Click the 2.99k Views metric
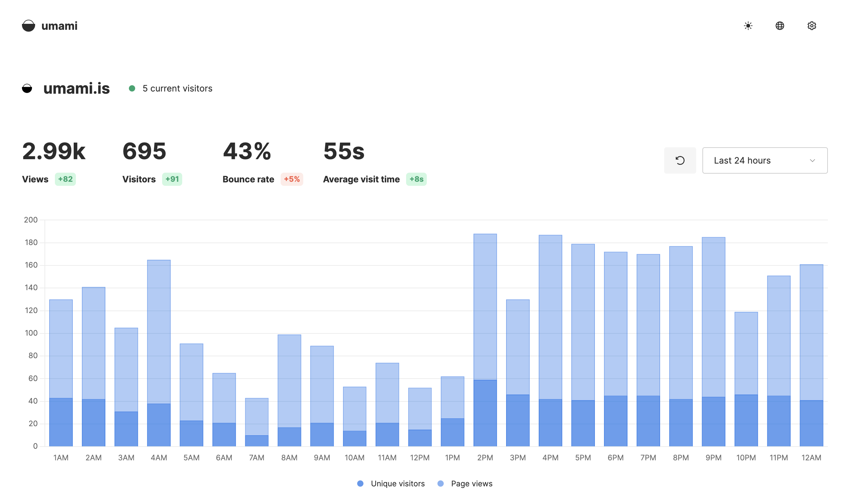868x497 pixels. [x=54, y=151]
